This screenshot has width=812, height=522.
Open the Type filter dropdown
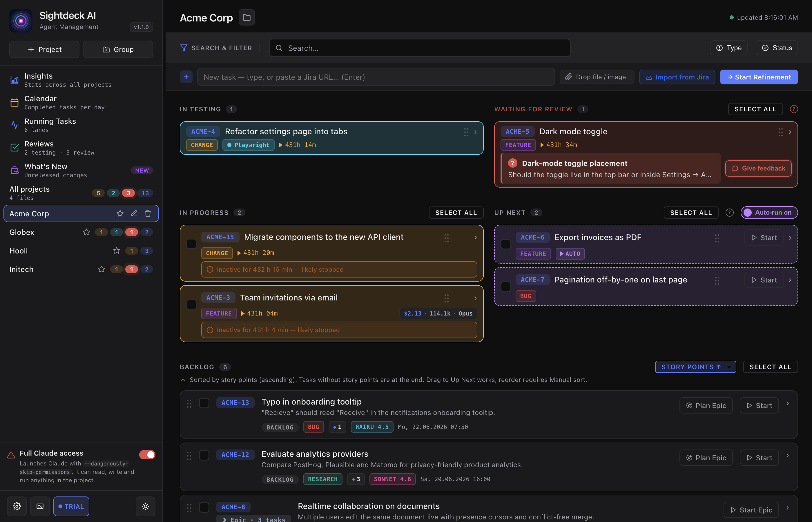[729, 48]
